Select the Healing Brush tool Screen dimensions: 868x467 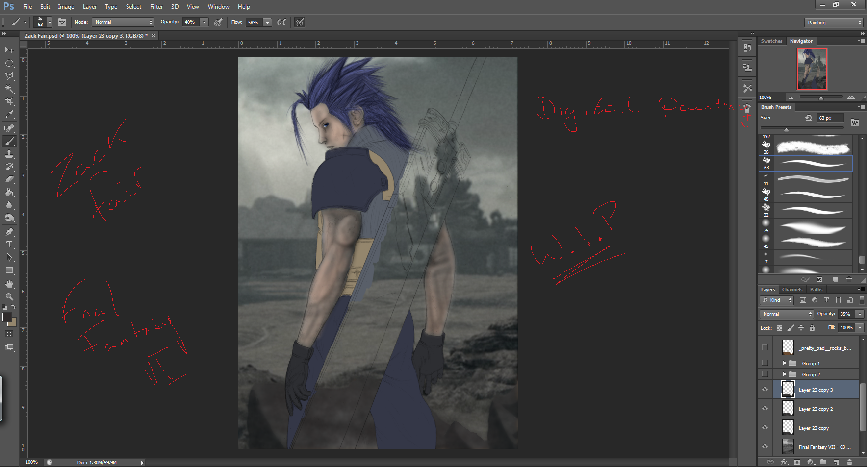pyautogui.click(x=9, y=128)
